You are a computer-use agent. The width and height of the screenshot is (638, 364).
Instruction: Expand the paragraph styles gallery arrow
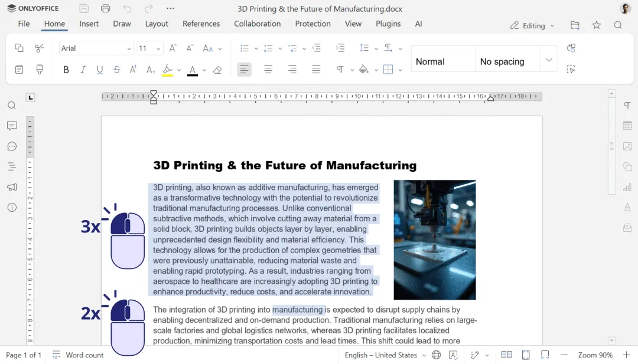click(x=549, y=60)
